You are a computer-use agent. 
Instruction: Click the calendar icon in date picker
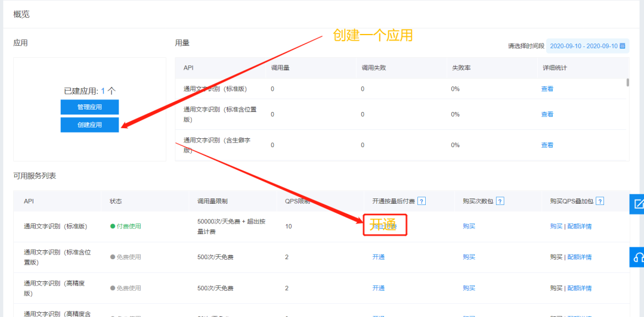pyautogui.click(x=622, y=45)
